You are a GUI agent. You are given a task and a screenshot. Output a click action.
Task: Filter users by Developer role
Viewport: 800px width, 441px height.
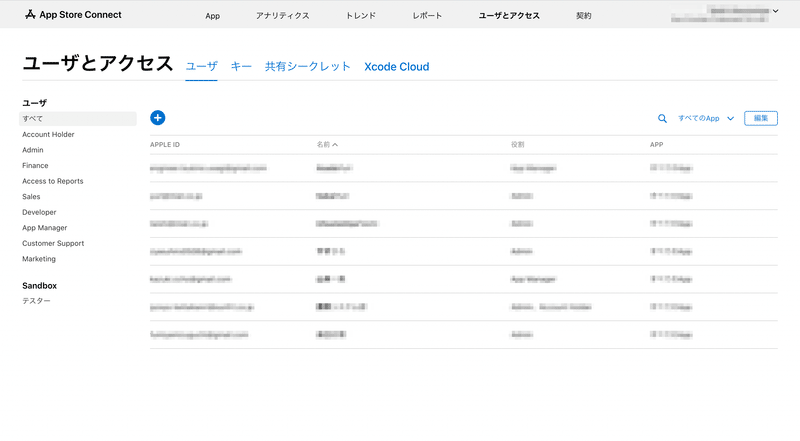(39, 212)
